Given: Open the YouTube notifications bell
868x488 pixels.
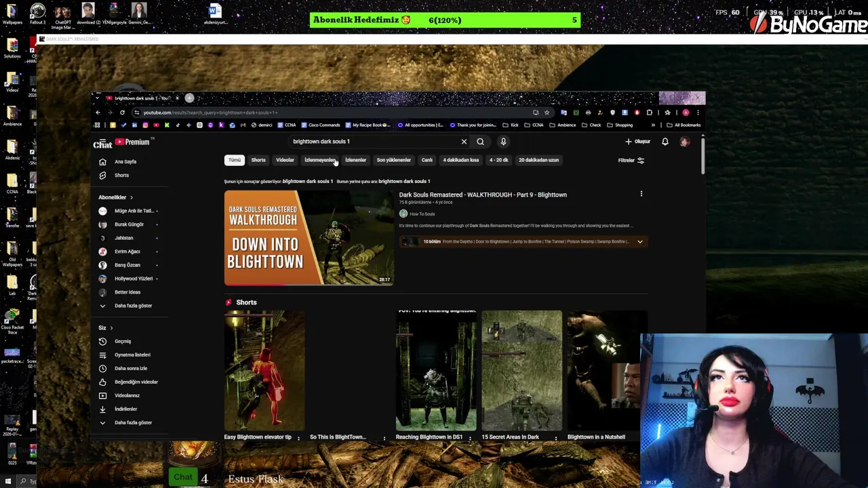Looking at the screenshot, I should [665, 142].
